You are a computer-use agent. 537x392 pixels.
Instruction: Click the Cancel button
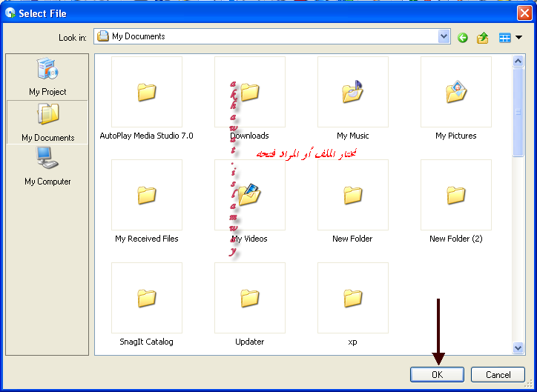click(498, 374)
